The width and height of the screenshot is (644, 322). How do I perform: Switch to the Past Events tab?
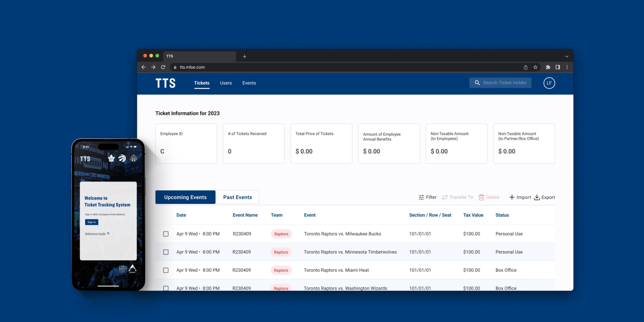[237, 197]
